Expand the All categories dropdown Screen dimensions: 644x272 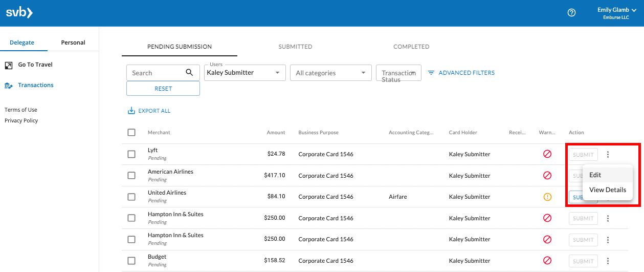click(331, 73)
